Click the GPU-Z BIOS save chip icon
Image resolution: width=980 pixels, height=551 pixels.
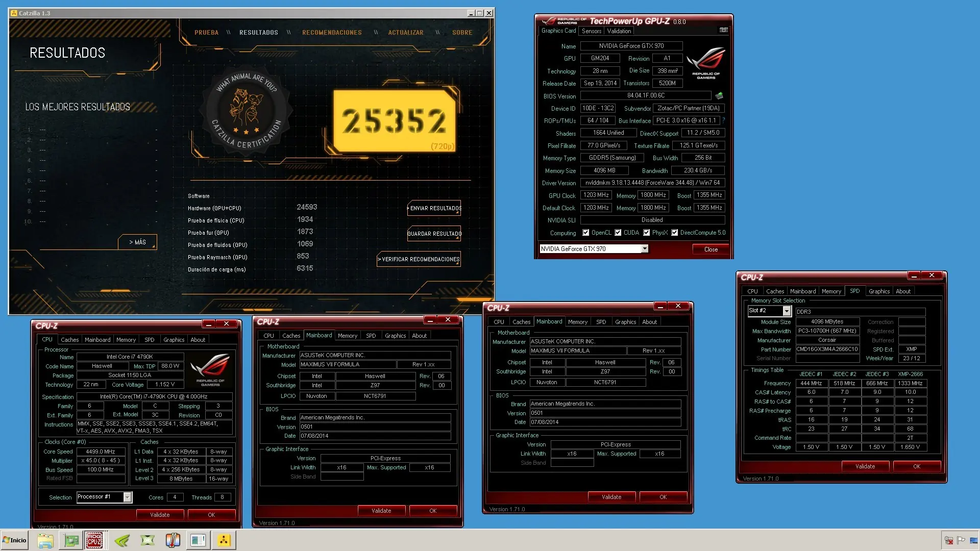coord(719,95)
